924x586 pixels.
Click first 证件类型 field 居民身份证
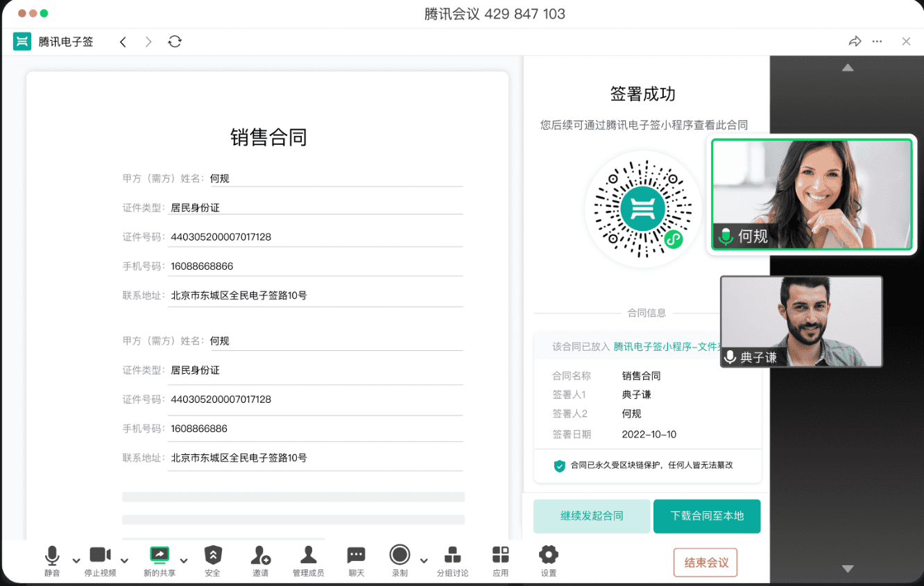tap(315, 207)
